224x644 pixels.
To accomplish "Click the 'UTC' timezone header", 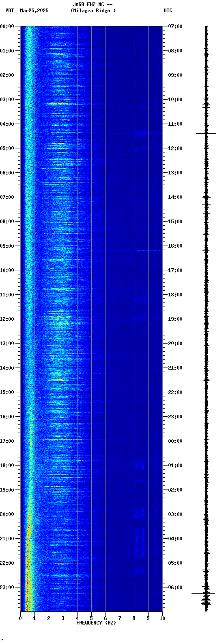I will point(168,11).
